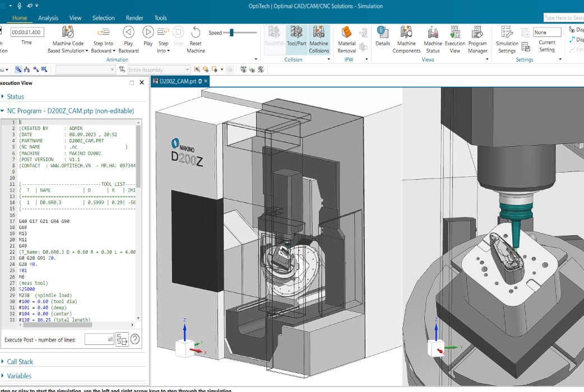Open the Material Removal IPW tool

[347, 40]
